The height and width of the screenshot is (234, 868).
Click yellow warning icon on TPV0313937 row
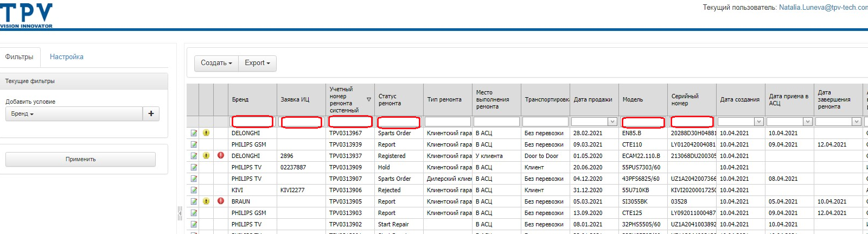point(206,156)
